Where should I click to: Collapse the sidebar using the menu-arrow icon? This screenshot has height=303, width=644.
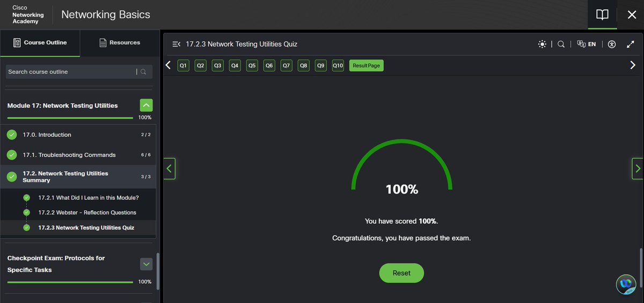click(x=176, y=44)
